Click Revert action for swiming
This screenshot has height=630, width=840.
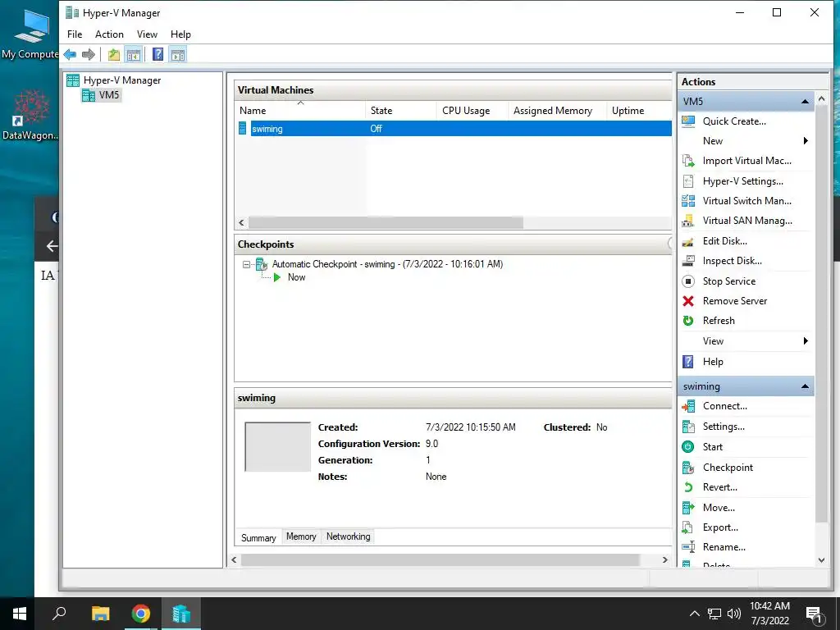[719, 487]
